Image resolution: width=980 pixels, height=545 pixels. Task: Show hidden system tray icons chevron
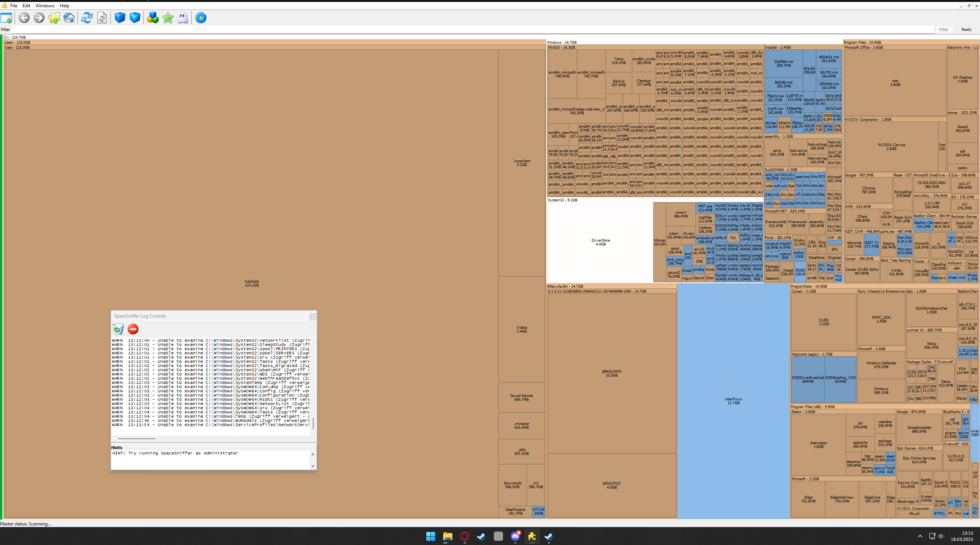point(920,536)
